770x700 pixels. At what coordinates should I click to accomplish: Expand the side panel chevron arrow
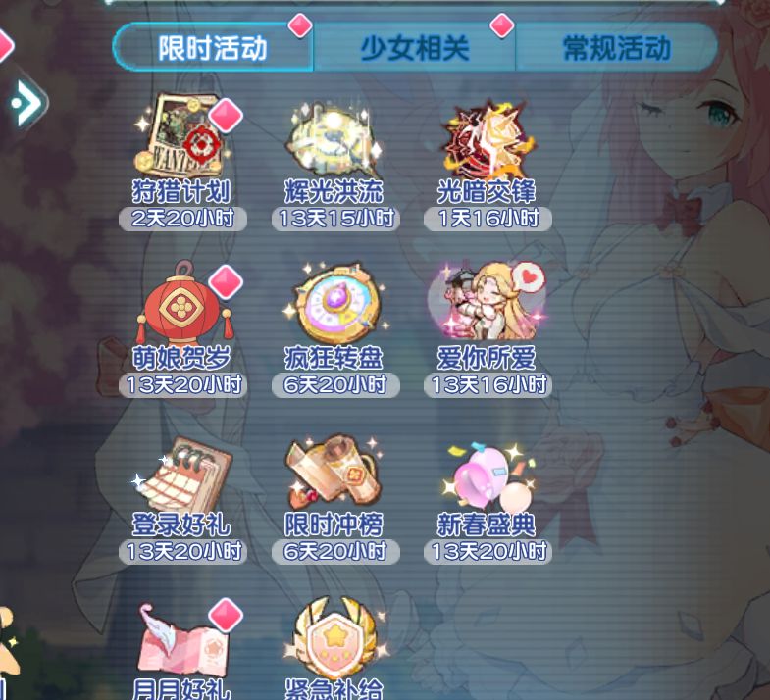point(28,104)
